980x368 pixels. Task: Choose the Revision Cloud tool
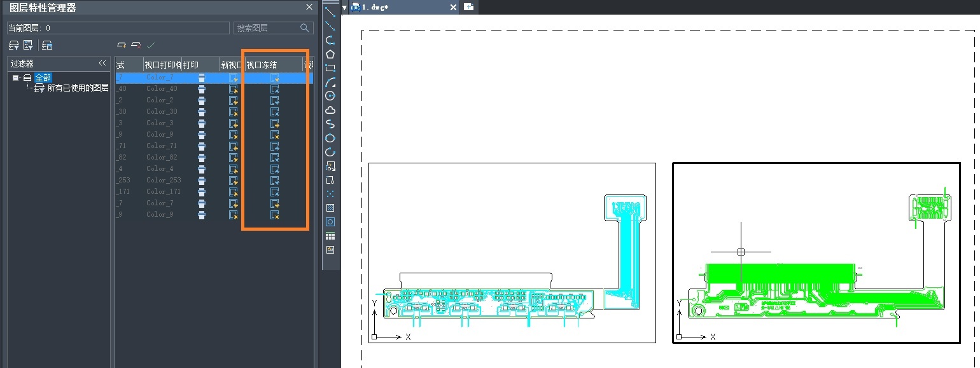click(330, 110)
